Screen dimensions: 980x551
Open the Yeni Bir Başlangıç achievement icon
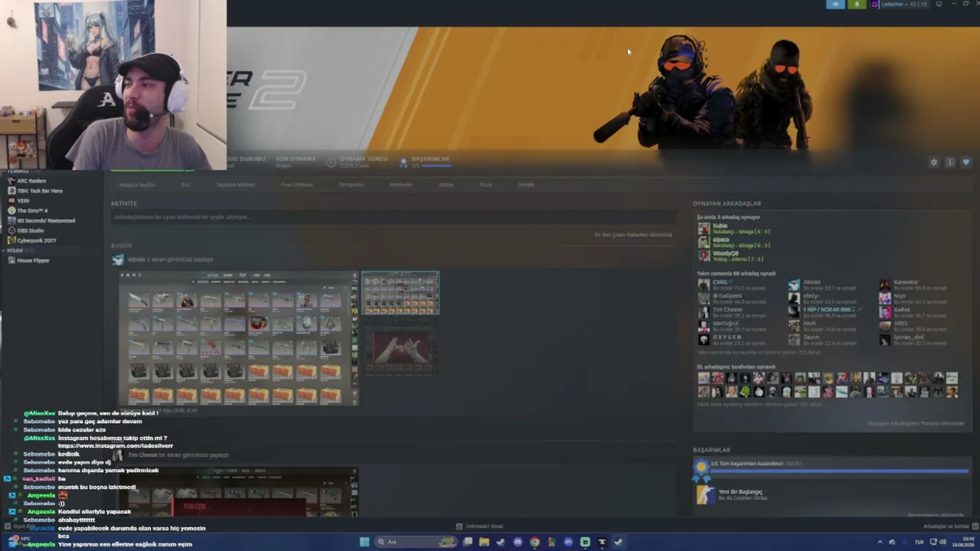coord(705,495)
